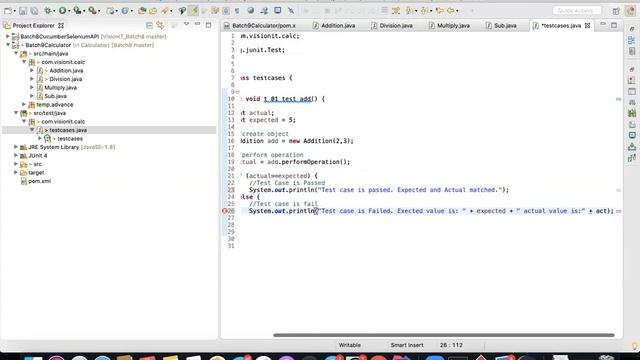The image size is (640, 360).
Task: Click the Quick Access search field
Action: coord(577,11)
